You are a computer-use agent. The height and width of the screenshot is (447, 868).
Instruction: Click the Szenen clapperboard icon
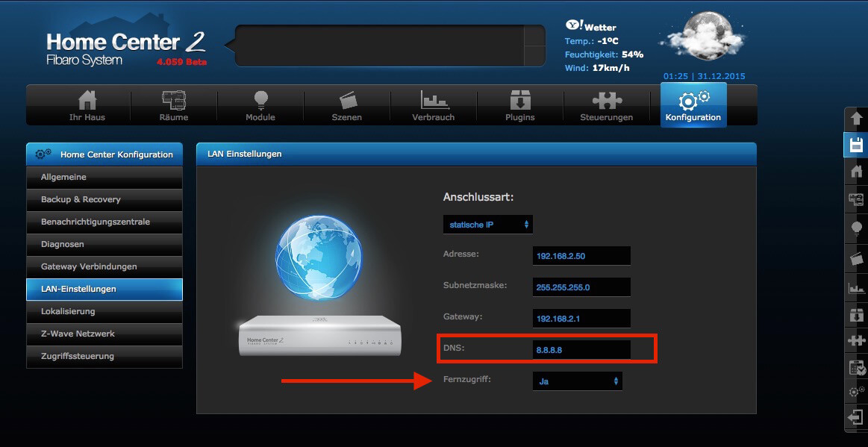click(346, 104)
